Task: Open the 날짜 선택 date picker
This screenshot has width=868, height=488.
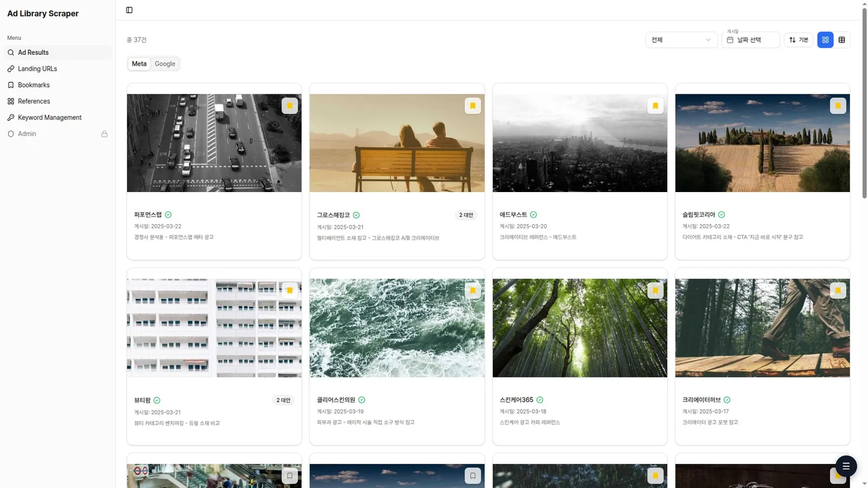Action: (751, 40)
